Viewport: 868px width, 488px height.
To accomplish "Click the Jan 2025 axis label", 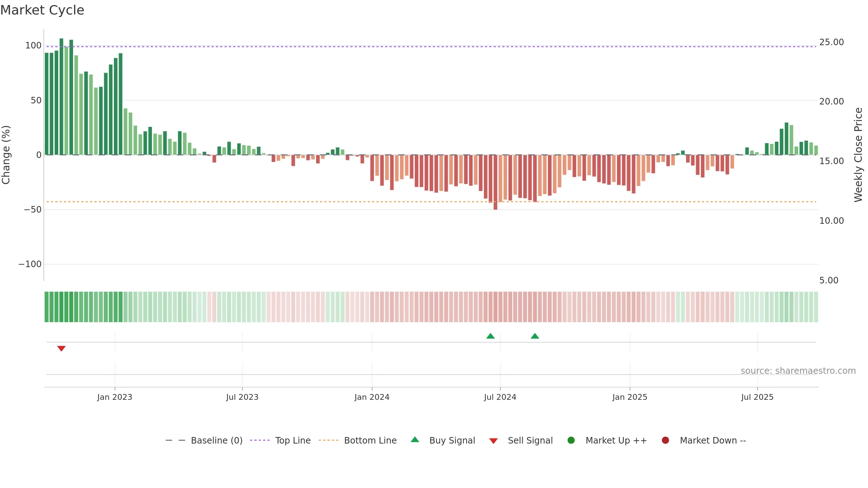I will [630, 397].
